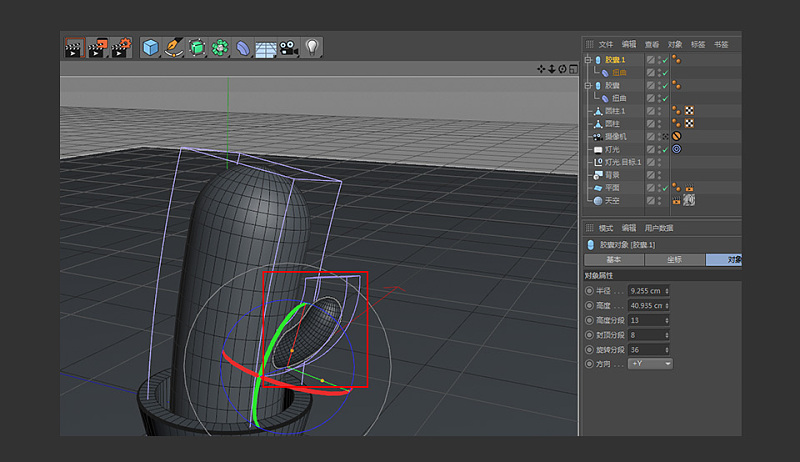The image size is (800, 462).
Task: Click the 半径 value stepper arrows
Action: (x=666, y=291)
